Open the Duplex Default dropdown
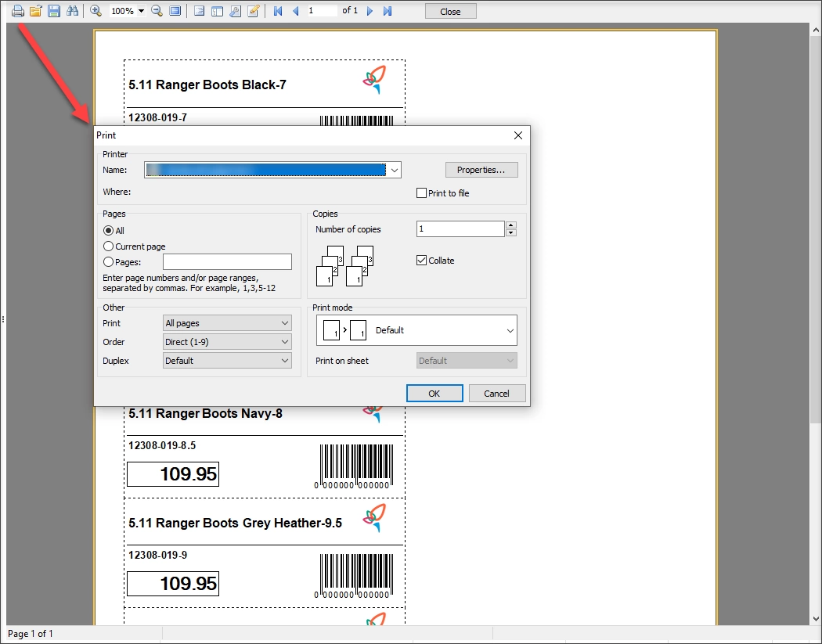This screenshot has width=822, height=644. pyautogui.click(x=227, y=361)
